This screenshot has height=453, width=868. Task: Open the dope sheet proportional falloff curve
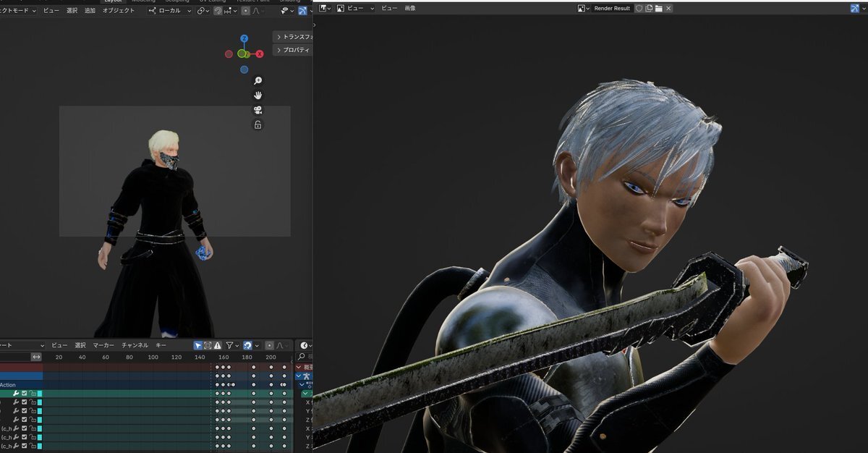[281, 345]
